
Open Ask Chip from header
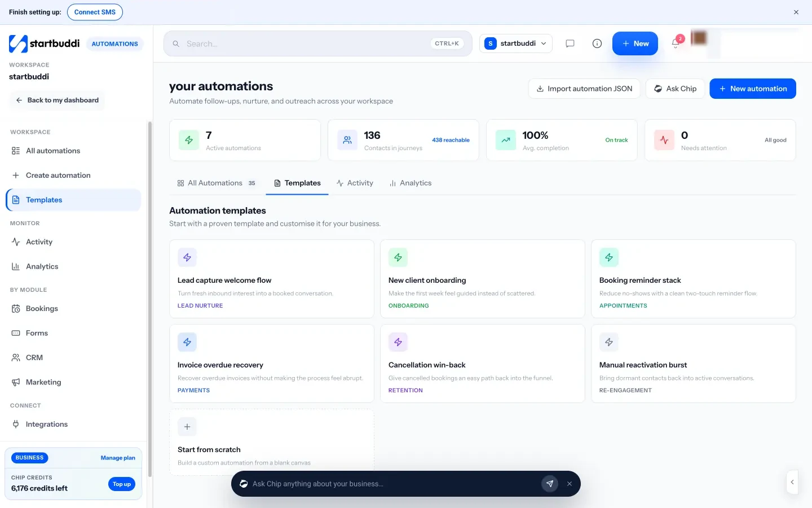pyautogui.click(x=675, y=89)
